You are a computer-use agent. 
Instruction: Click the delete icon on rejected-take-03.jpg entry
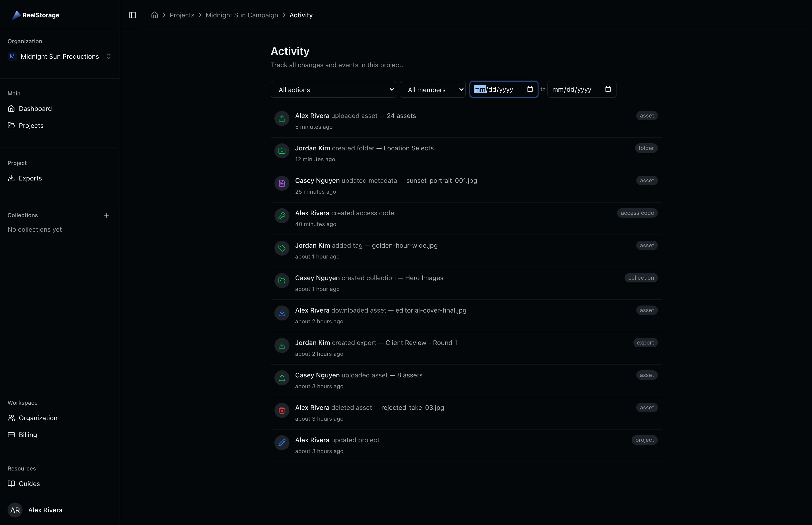tap(281, 410)
